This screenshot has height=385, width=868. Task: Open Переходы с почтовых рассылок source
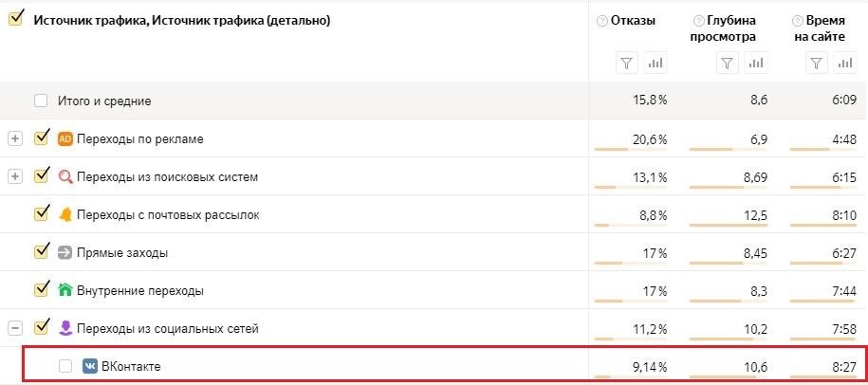(x=168, y=214)
